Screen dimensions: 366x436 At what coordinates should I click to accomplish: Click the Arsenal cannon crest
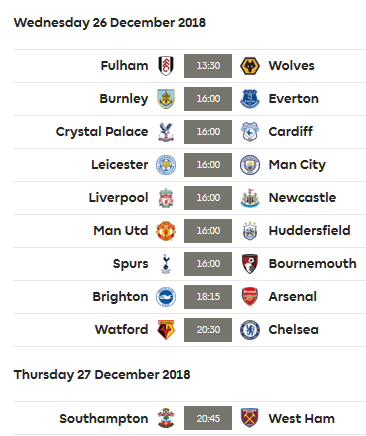point(250,297)
